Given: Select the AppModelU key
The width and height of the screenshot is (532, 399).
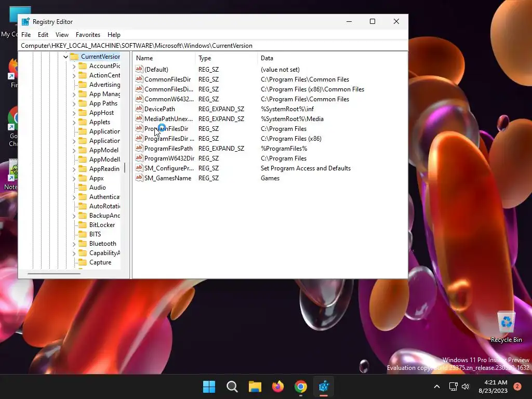Looking at the screenshot, I should pos(104,159).
